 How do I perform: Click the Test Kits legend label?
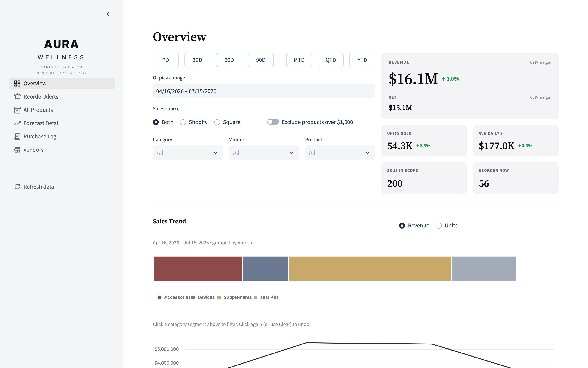pyautogui.click(x=269, y=297)
